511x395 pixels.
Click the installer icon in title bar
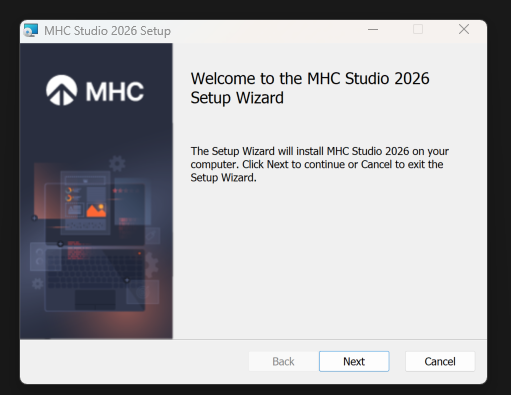point(31,31)
